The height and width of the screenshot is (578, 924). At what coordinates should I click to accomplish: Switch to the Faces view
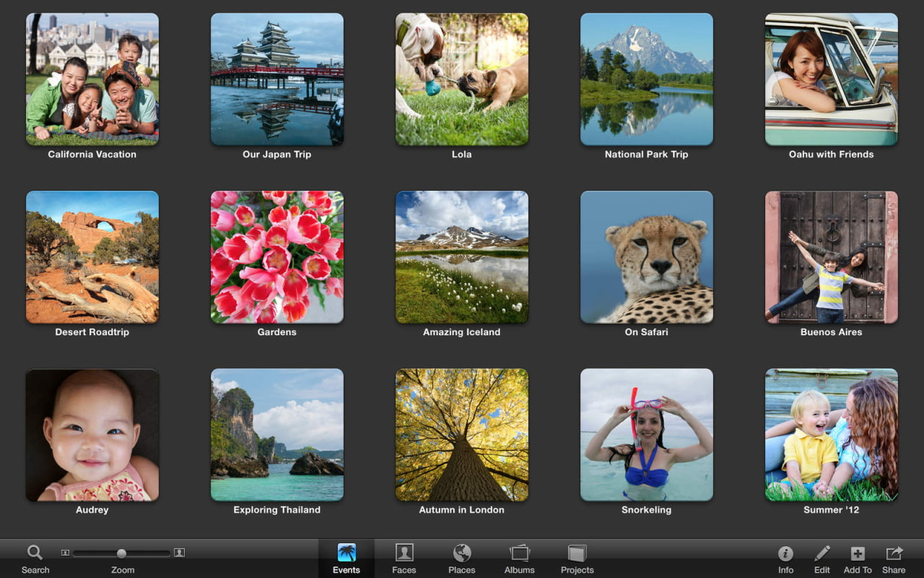pos(404,554)
